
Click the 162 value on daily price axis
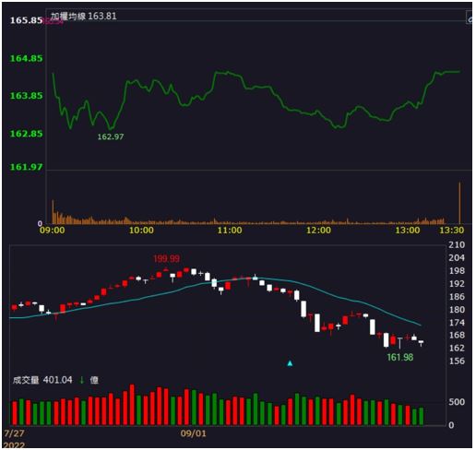click(x=457, y=348)
